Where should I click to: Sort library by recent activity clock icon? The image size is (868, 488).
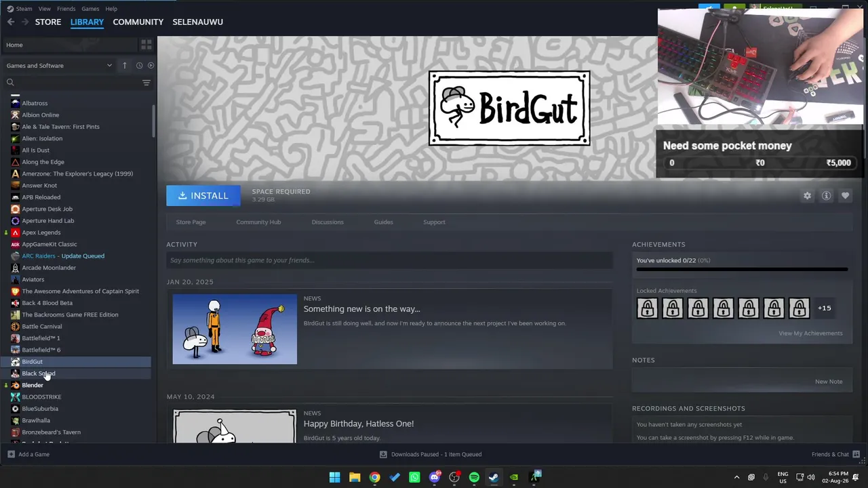[139, 66]
